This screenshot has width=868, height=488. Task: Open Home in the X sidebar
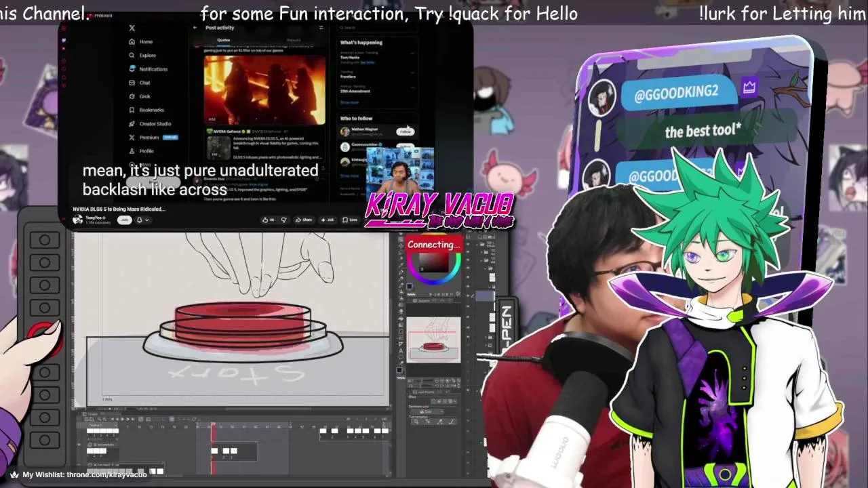(141, 42)
